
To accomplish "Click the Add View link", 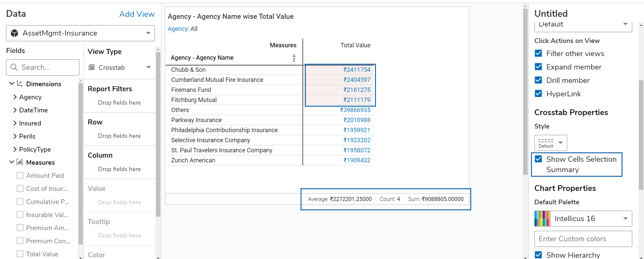I will click(137, 14).
